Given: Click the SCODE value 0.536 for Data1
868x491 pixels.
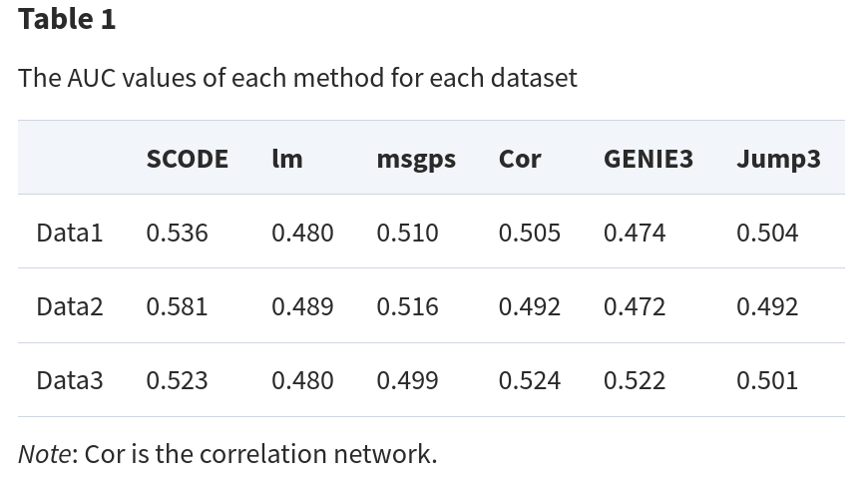Looking at the screenshot, I should (177, 233).
